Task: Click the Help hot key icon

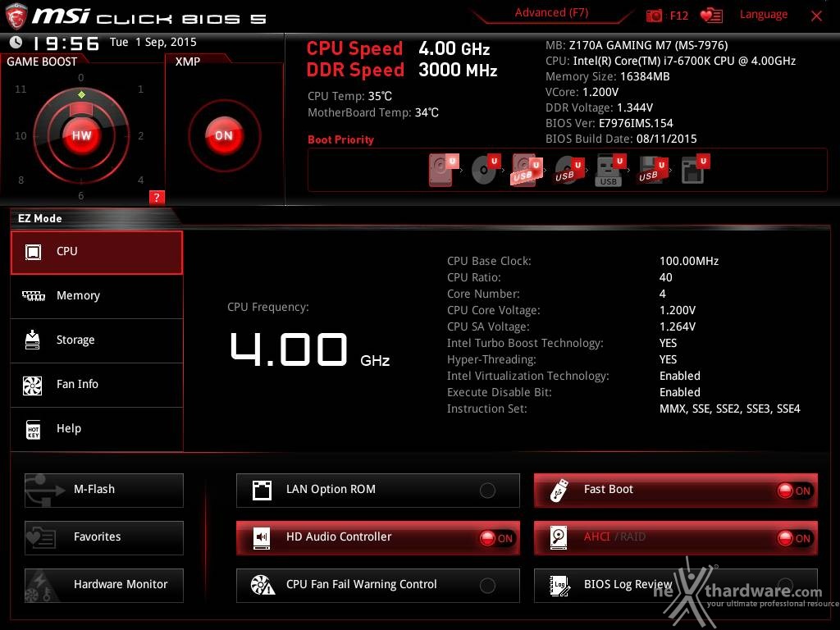Action: [x=33, y=429]
